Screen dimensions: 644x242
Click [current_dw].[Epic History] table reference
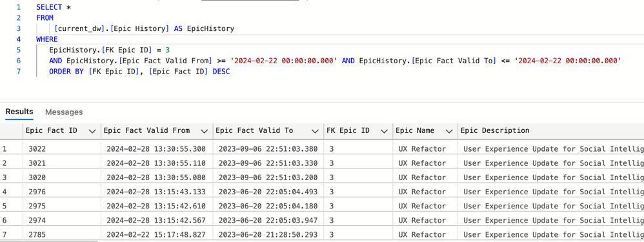(112, 28)
